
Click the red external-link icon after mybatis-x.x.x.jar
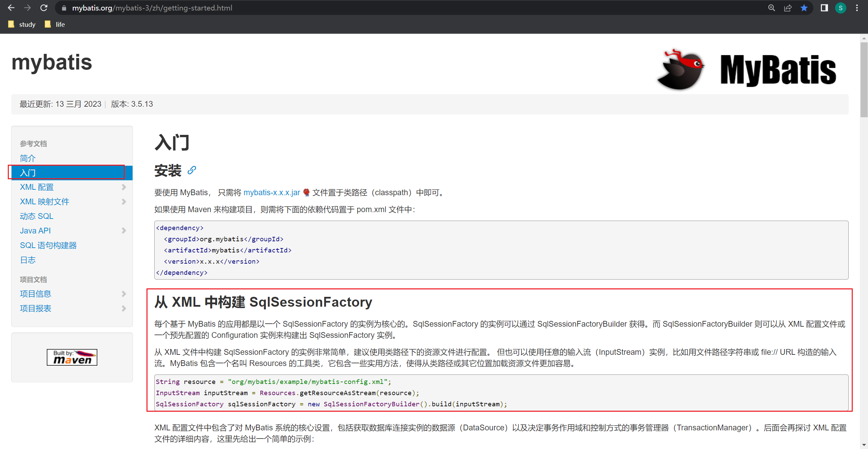[x=306, y=192]
